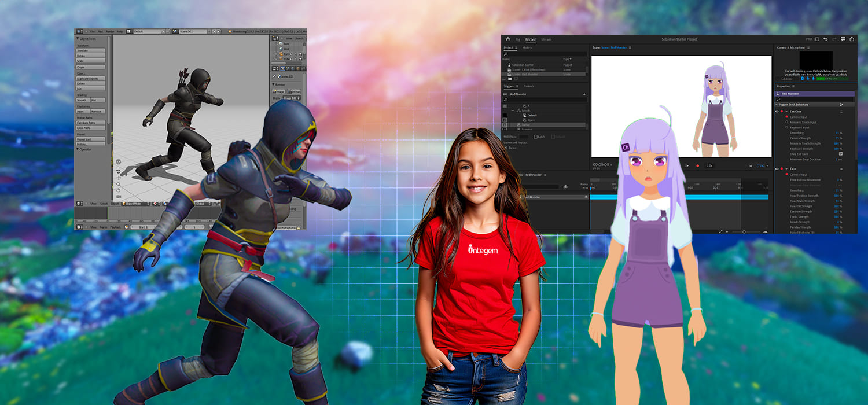868x405 pixels.
Task: Hide the Face behavior eye icon
Action: pos(777,169)
